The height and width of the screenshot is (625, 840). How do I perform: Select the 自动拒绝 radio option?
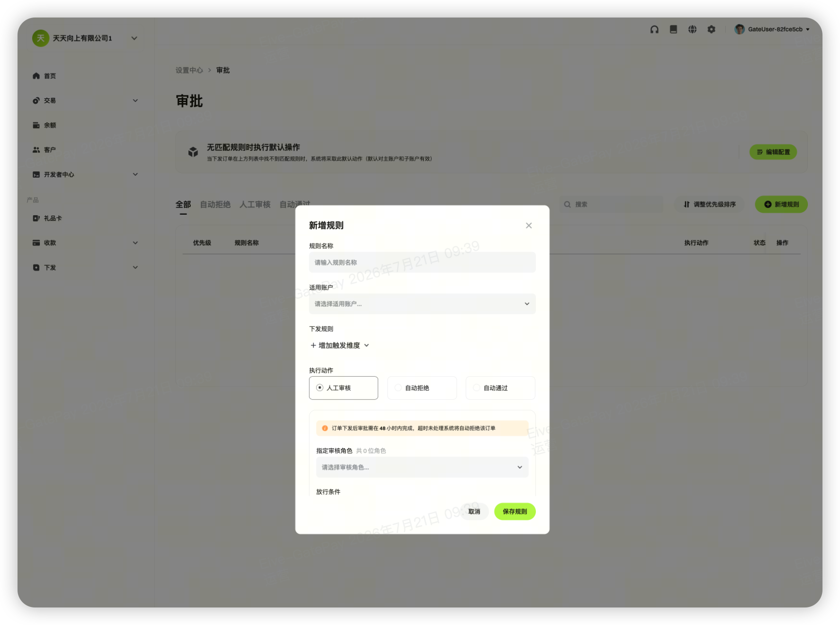pos(422,388)
